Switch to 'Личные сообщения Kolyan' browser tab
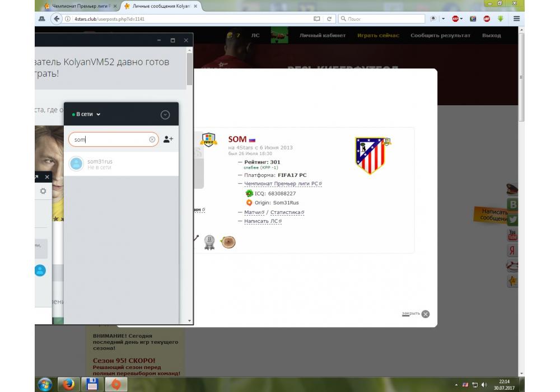 [x=161, y=6]
